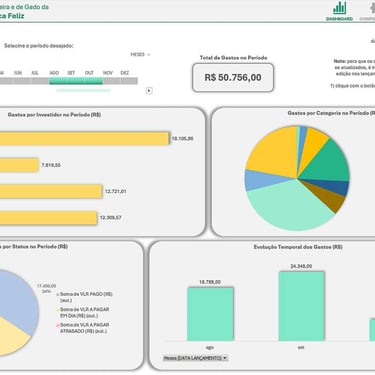Click the R$ 50.756,00 total box
375x375 pixels.
tap(233, 78)
